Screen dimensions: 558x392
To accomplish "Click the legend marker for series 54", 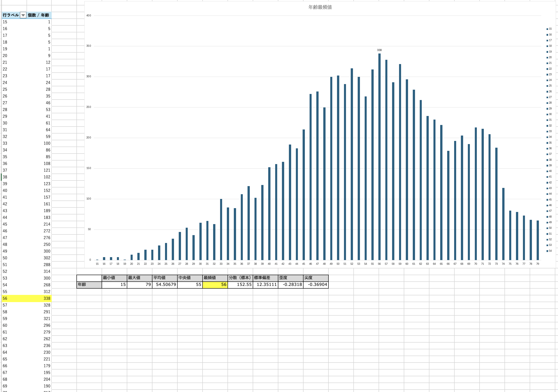I will pyautogui.click(x=547, y=251).
